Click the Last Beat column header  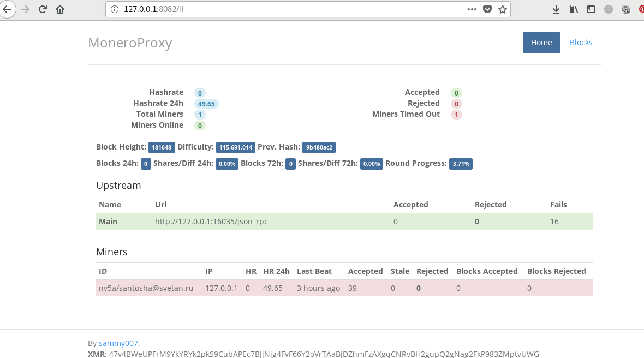314,271
